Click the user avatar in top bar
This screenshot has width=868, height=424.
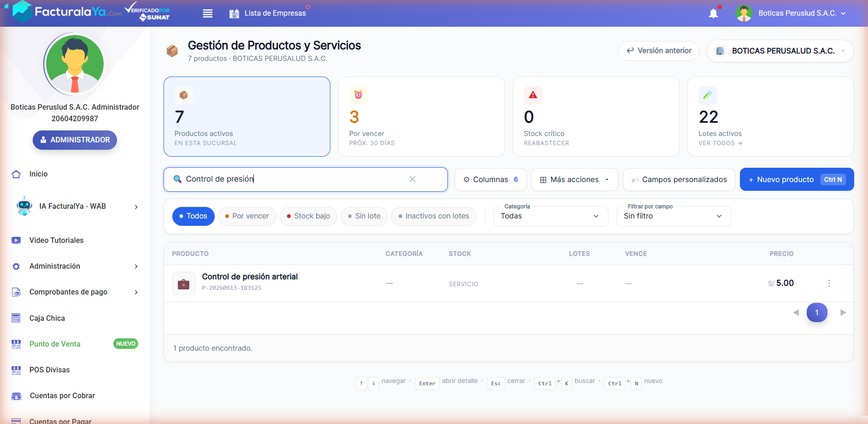click(x=744, y=13)
